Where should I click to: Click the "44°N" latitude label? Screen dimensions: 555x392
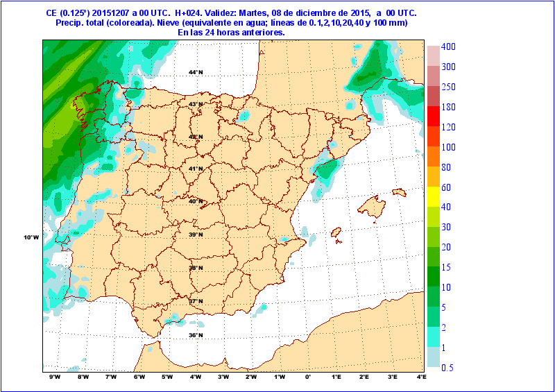[196, 72]
